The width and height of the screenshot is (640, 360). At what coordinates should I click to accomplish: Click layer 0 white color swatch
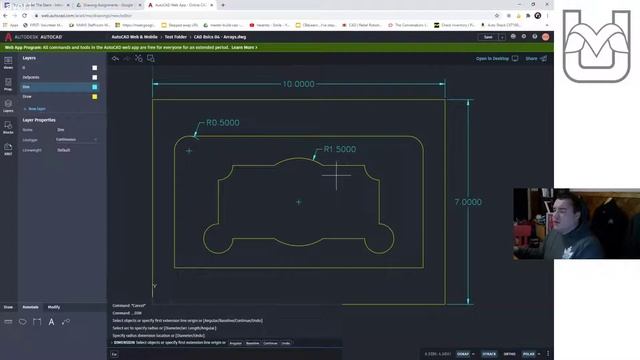[95, 68]
